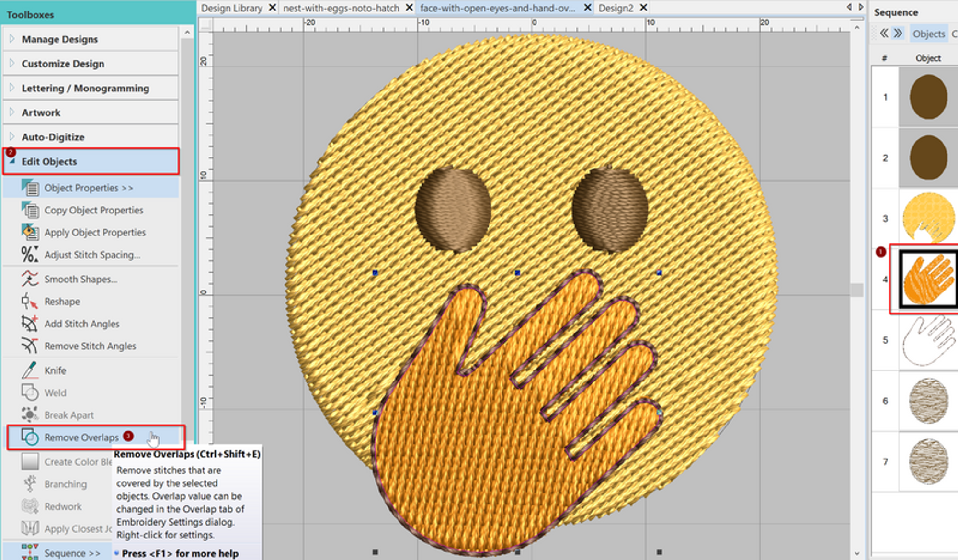Expand the Auto-Digitize toolbox
The height and width of the screenshot is (560, 958).
click(12, 136)
